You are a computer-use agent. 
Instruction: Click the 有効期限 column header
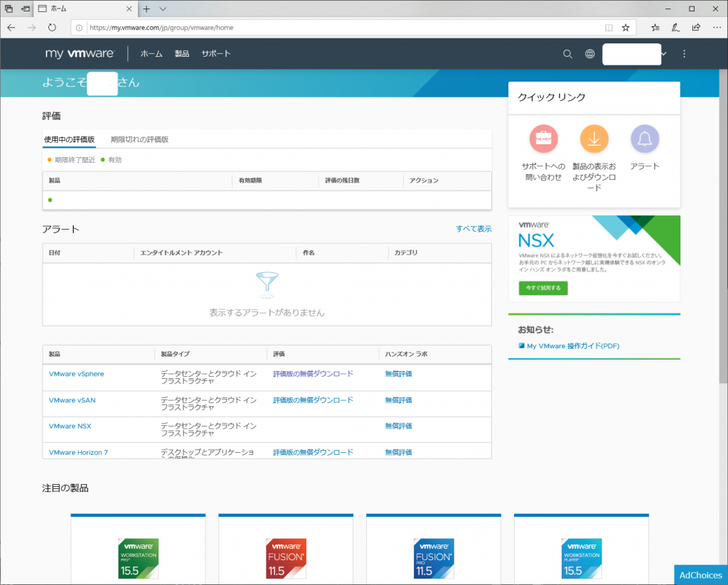coord(250,181)
